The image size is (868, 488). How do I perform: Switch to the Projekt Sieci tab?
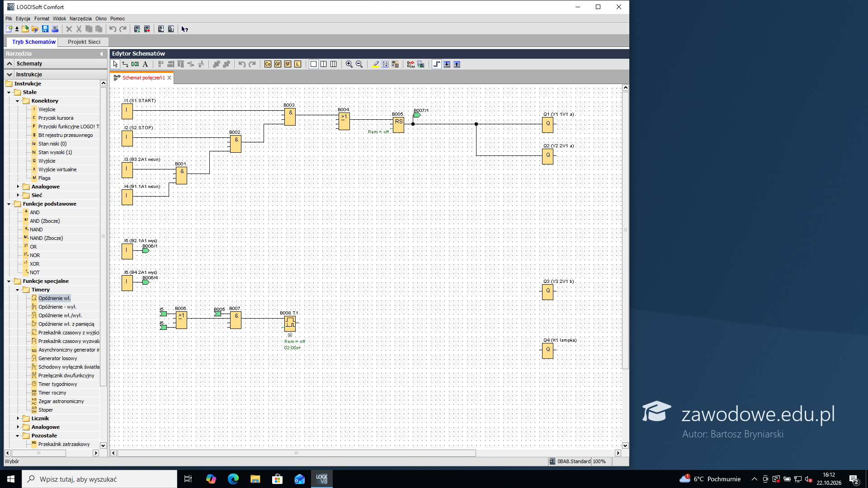click(x=84, y=42)
